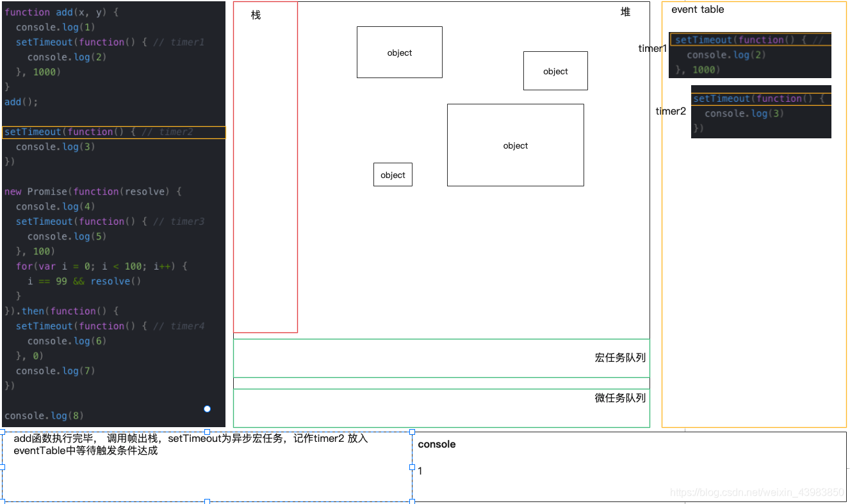
Task: Click console.log(3) inside the event table timer2 snippet
Action: point(744,113)
